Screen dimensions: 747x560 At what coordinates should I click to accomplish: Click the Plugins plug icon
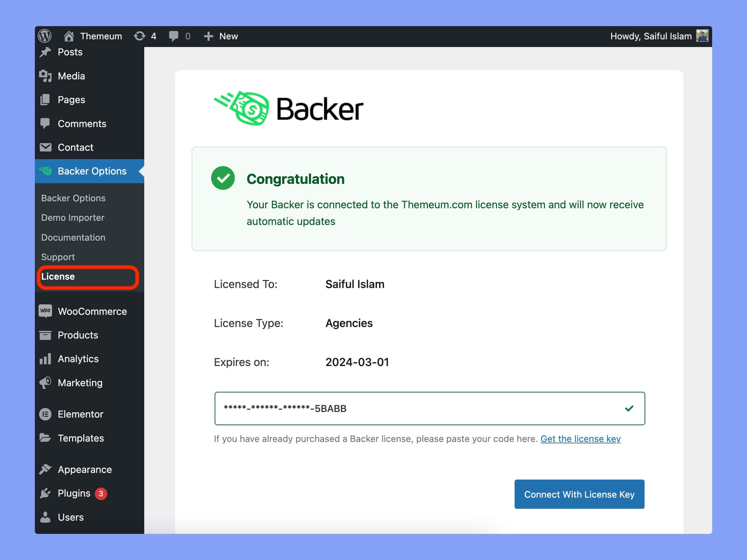pyautogui.click(x=45, y=493)
